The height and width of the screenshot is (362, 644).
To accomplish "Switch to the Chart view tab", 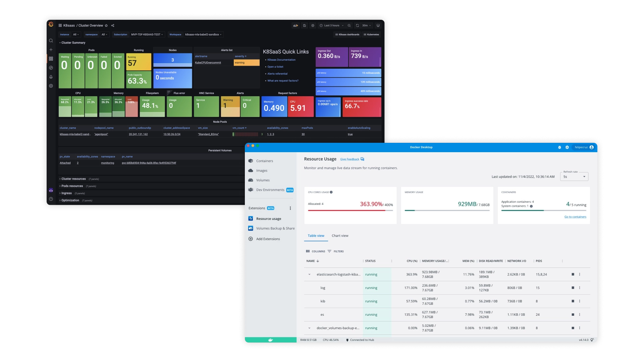I will click(340, 236).
